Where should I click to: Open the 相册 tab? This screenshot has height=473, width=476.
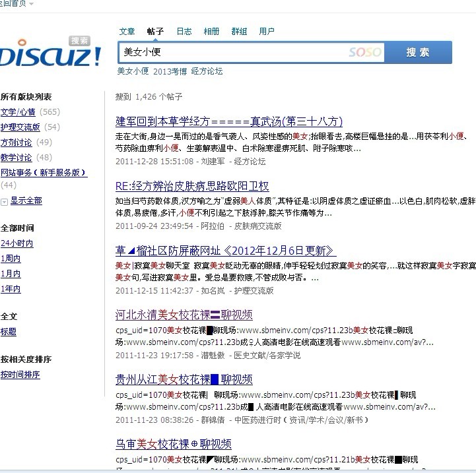click(x=211, y=31)
